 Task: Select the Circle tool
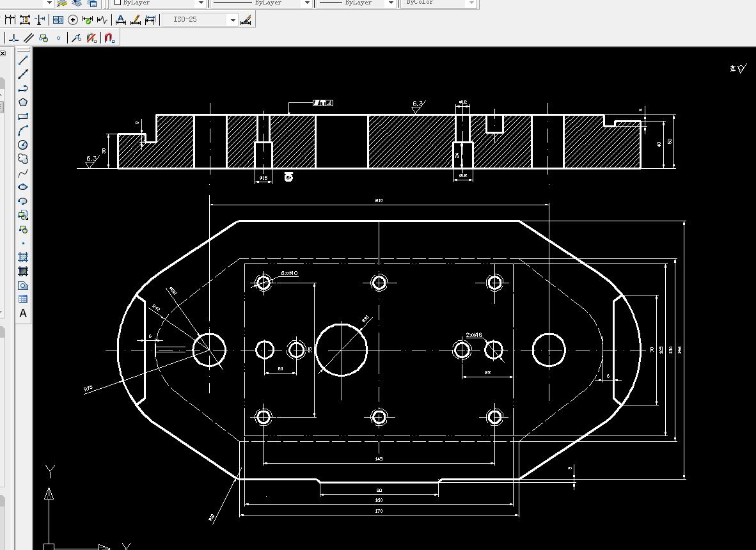coord(22,145)
